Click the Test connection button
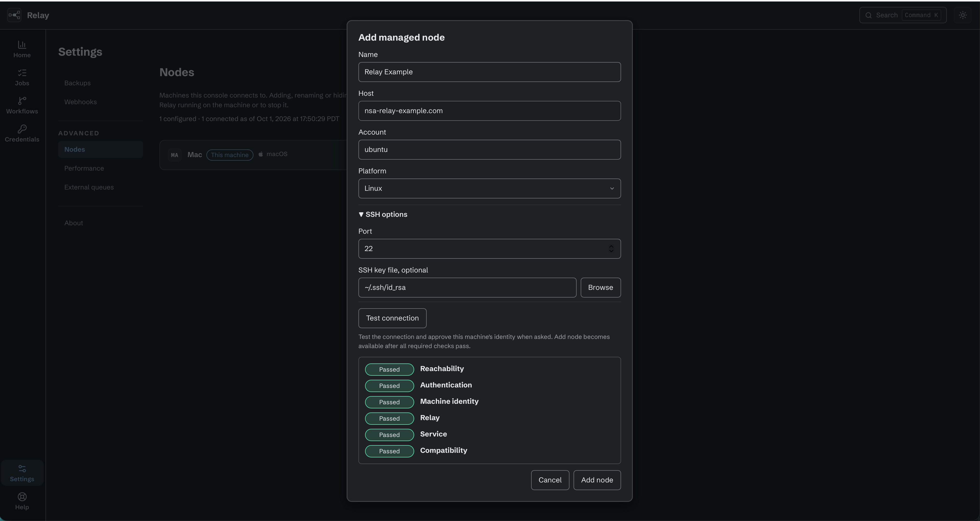Screen dimensions: 980x521 392,318
